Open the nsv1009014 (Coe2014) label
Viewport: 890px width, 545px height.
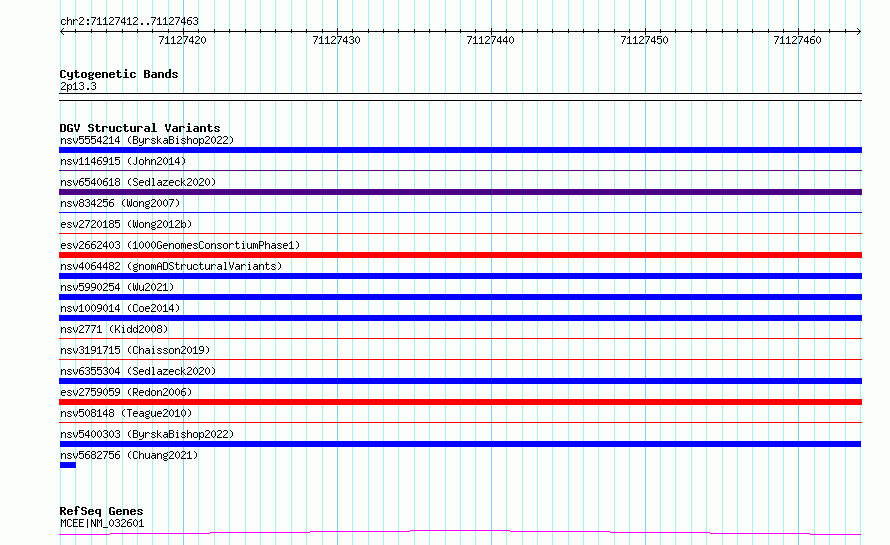[x=120, y=308]
